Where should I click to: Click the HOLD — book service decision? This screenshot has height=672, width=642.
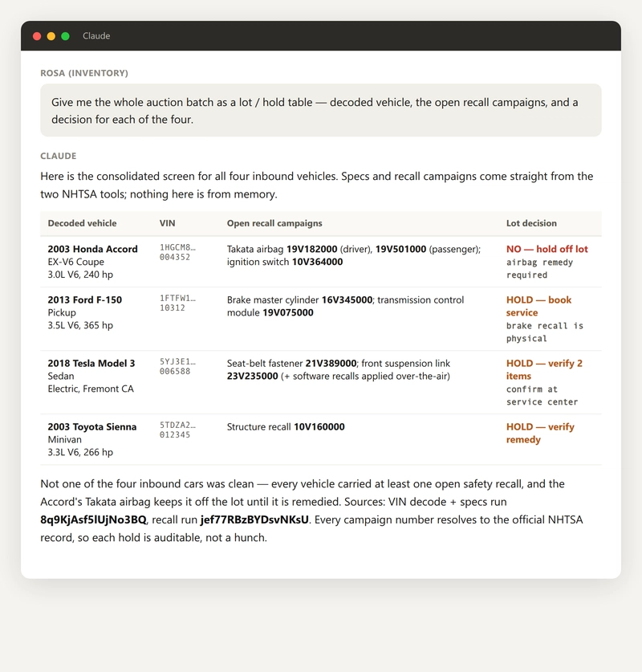tap(538, 307)
